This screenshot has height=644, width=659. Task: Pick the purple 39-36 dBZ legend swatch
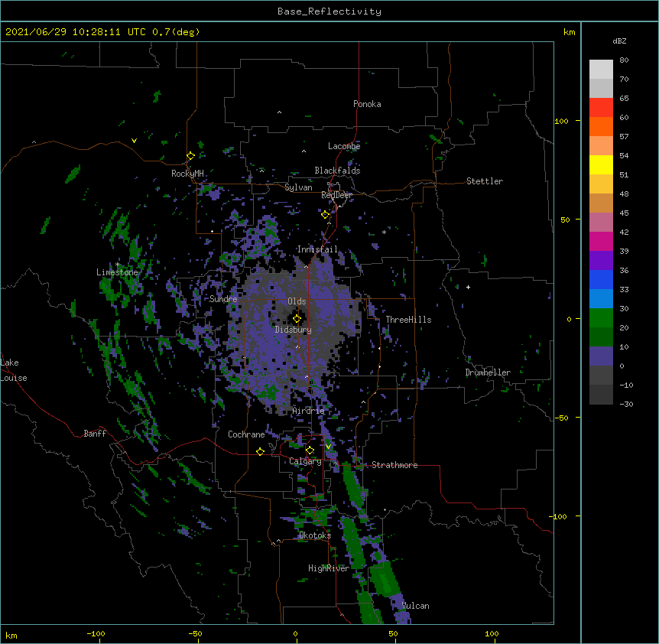click(x=601, y=260)
